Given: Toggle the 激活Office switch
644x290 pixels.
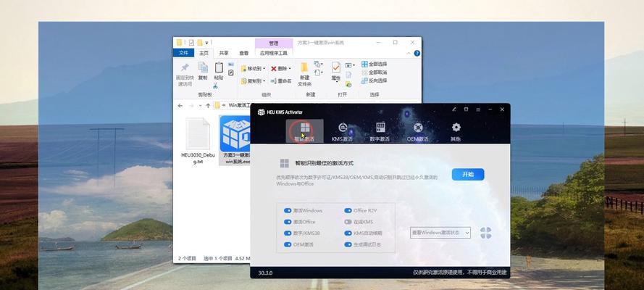Looking at the screenshot, I should 288,222.
